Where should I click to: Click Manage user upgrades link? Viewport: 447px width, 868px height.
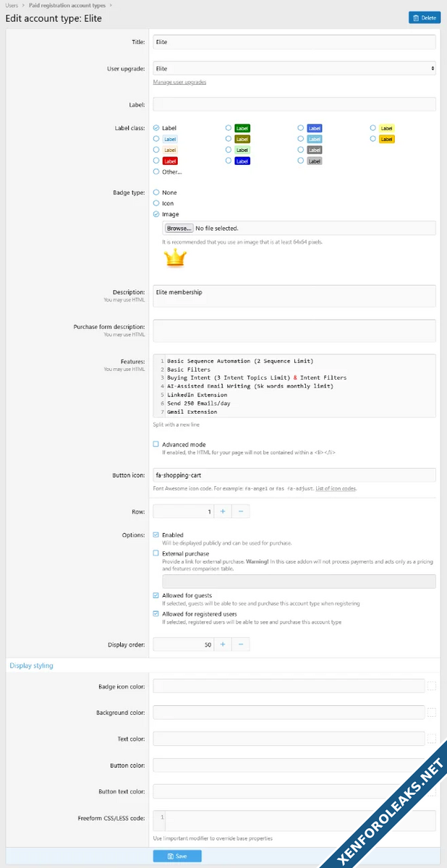(179, 82)
